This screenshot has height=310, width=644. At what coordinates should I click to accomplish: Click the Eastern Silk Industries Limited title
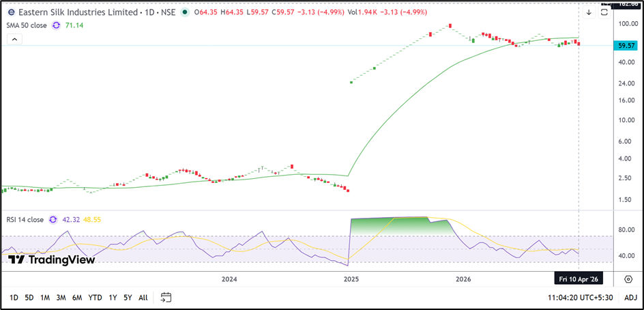coord(70,12)
